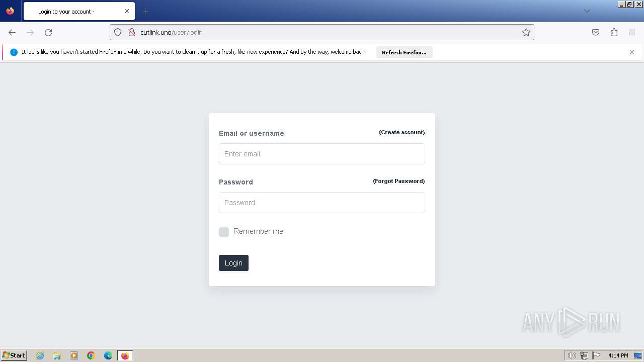The height and width of the screenshot is (362, 644).
Task: Open the Forgot Password link
Action: (x=399, y=181)
